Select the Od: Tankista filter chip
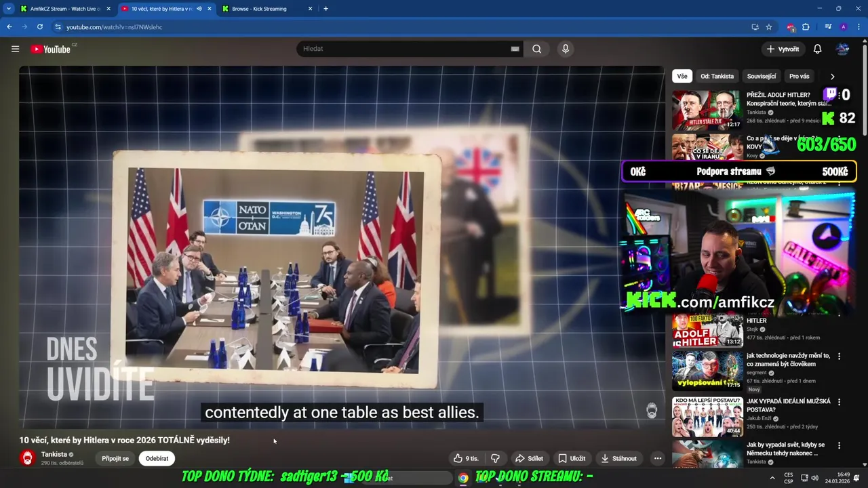This screenshot has width=868, height=488. [717, 77]
